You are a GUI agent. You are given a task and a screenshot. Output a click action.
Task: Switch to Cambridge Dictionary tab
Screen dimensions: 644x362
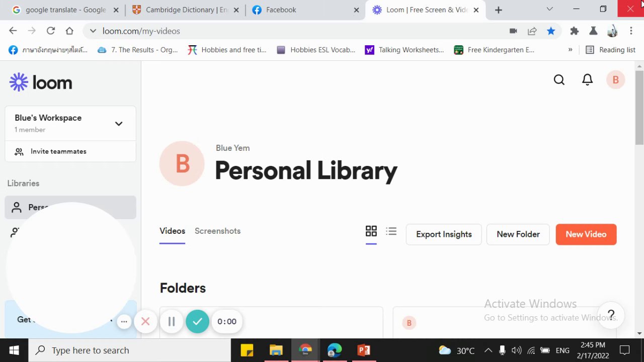pyautogui.click(x=185, y=10)
